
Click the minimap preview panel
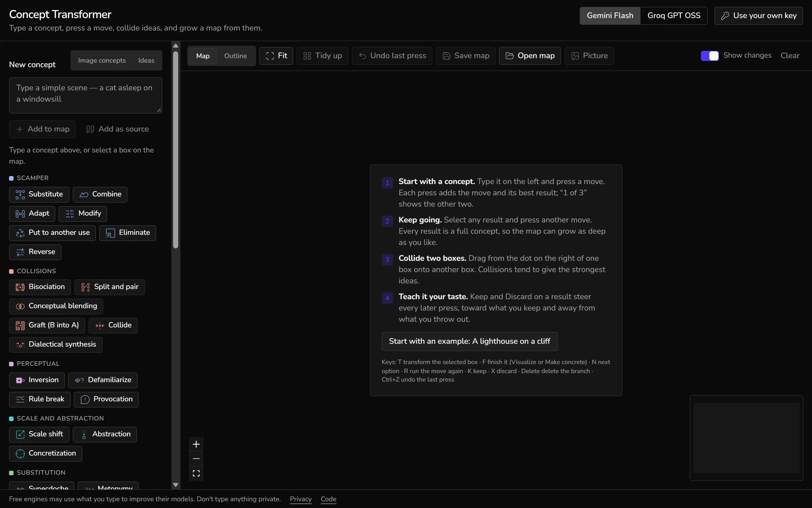746,438
